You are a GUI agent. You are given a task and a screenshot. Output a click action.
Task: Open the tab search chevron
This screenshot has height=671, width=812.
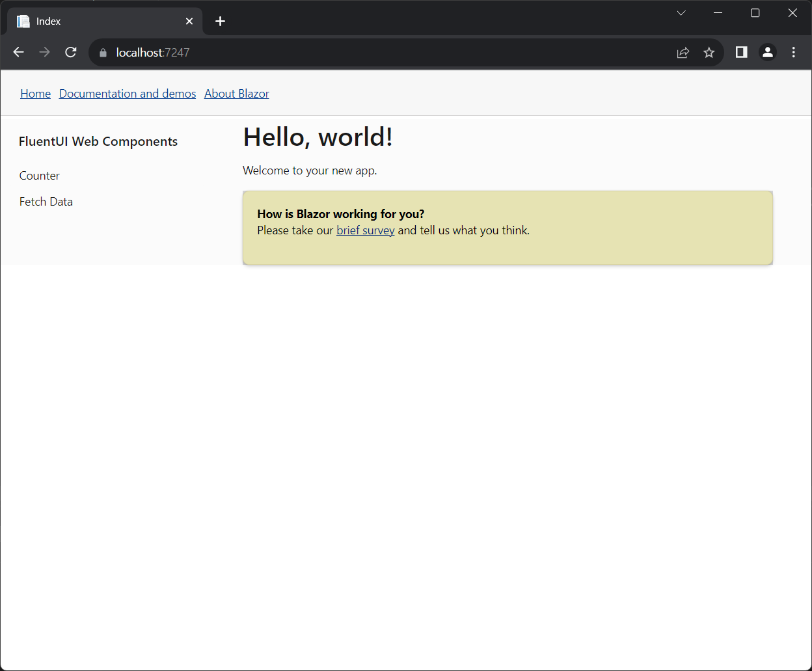point(681,13)
